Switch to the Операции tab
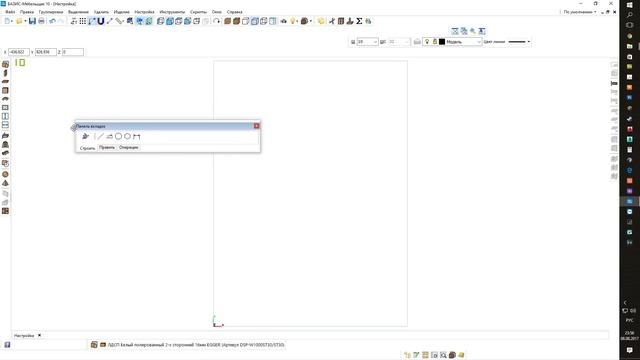The width and height of the screenshot is (640, 360). (x=129, y=147)
